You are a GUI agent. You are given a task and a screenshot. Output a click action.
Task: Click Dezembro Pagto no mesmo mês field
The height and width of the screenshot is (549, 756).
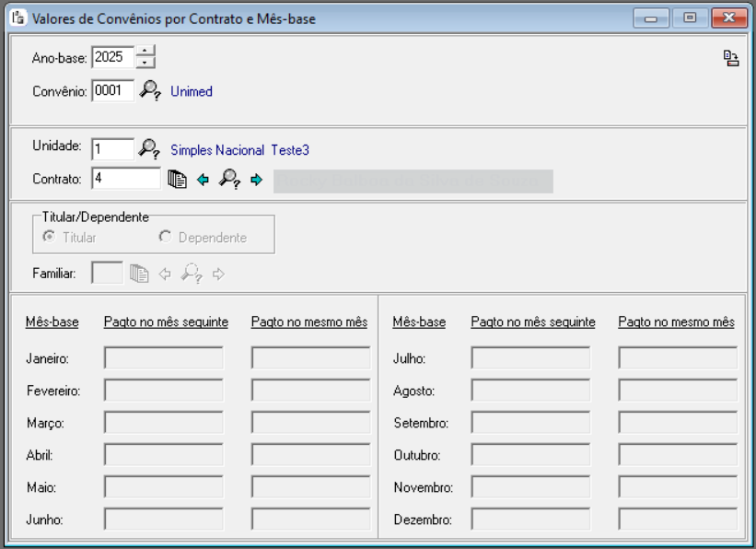[678, 520]
